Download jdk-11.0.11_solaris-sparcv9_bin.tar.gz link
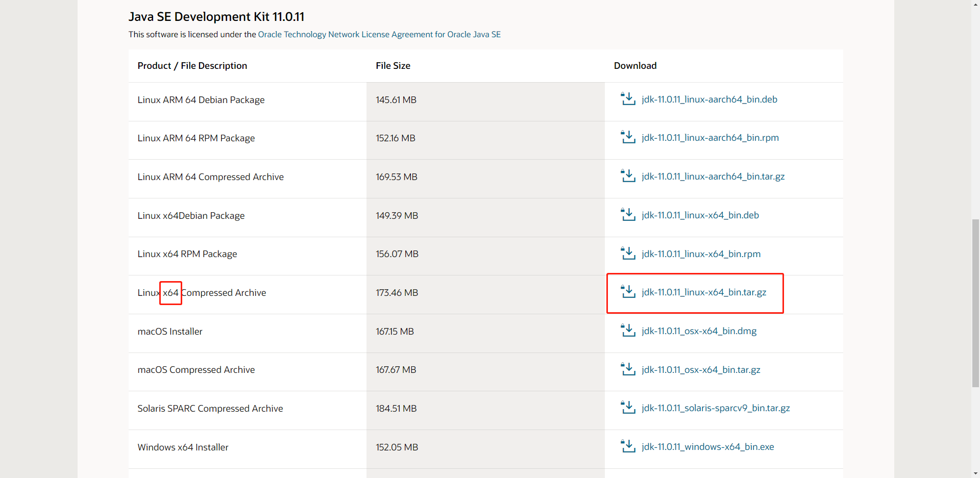Image resolution: width=980 pixels, height=478 pixels. (x=716, y=408)
